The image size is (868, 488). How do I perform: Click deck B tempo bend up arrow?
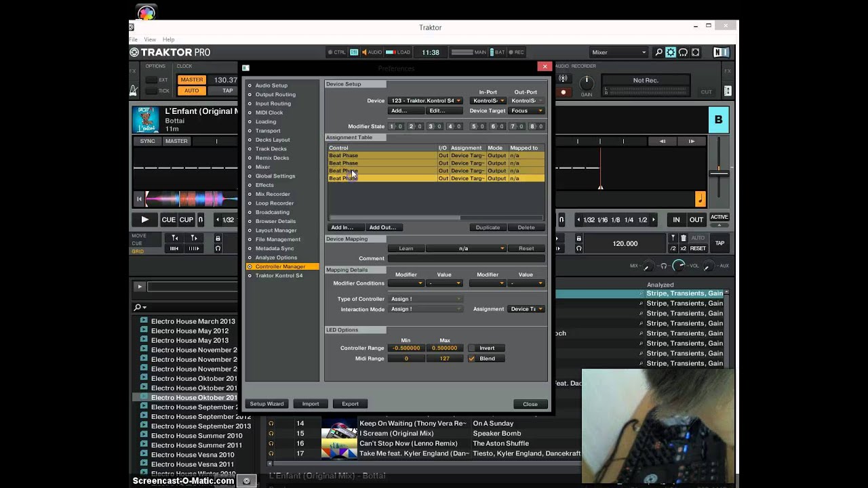click(692, 141)
